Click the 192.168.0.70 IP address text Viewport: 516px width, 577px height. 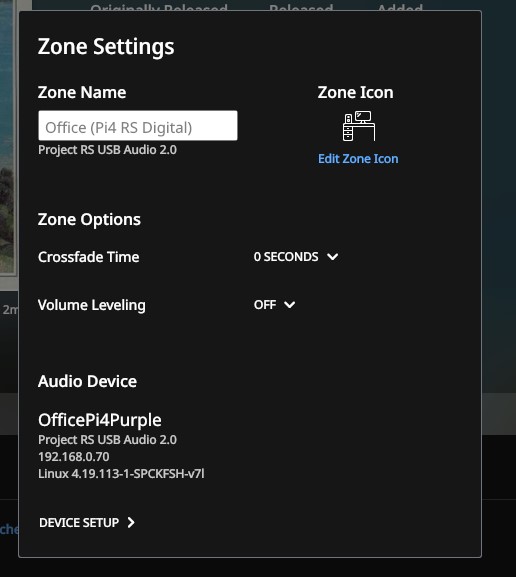click(74, 457)
